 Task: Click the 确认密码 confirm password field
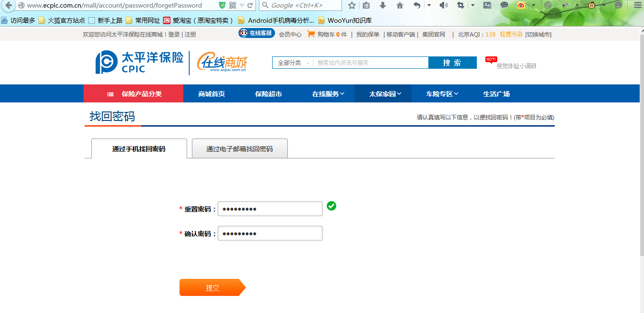(270, 233)
